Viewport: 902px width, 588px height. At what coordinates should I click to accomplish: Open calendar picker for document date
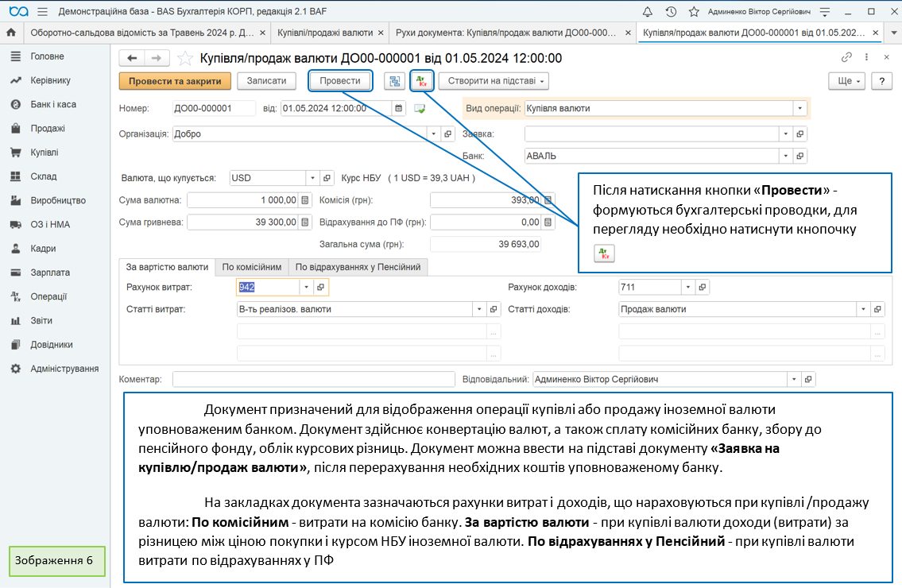click(x=398, y=109)
